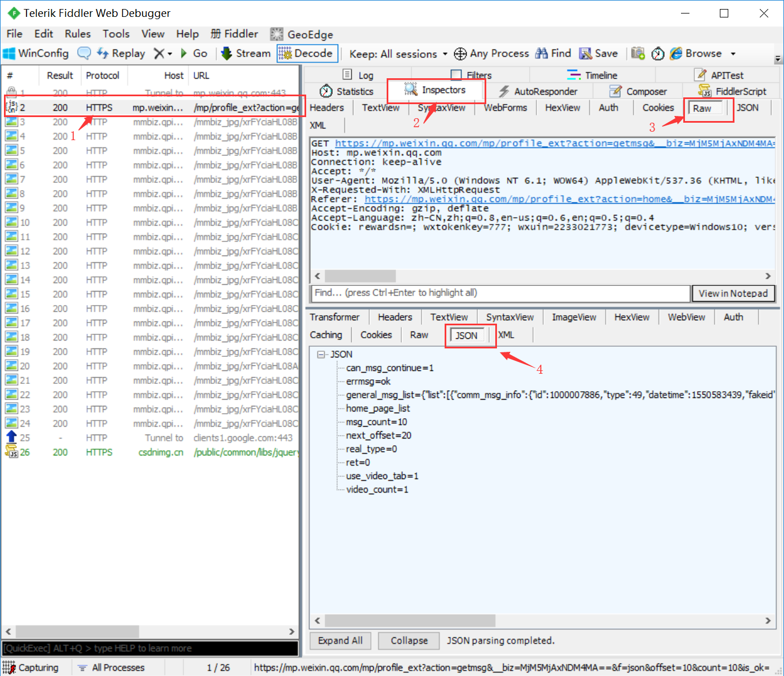Select response JSON inspector tab
Screen dimensions: 784x676
pyautogui.click(x=466, y=335)
